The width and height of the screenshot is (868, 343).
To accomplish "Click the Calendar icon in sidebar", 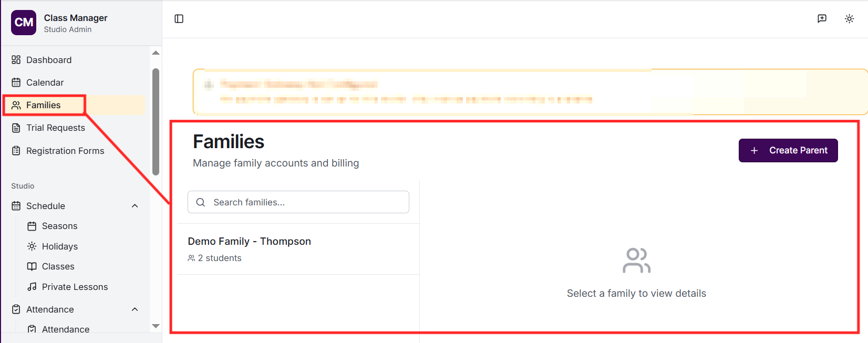I will tap(16, 82).
